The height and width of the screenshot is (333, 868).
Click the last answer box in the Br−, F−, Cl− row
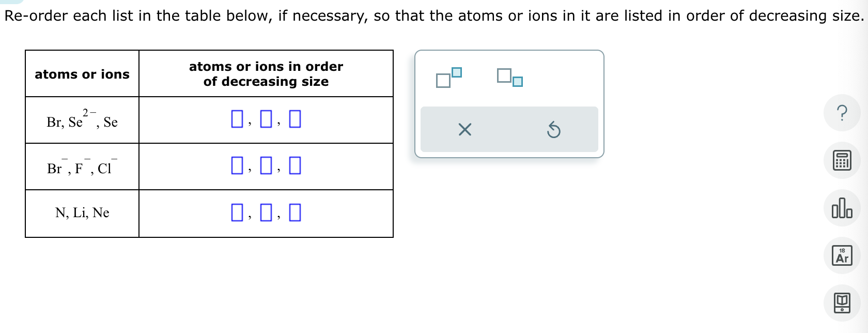[295, 166]
